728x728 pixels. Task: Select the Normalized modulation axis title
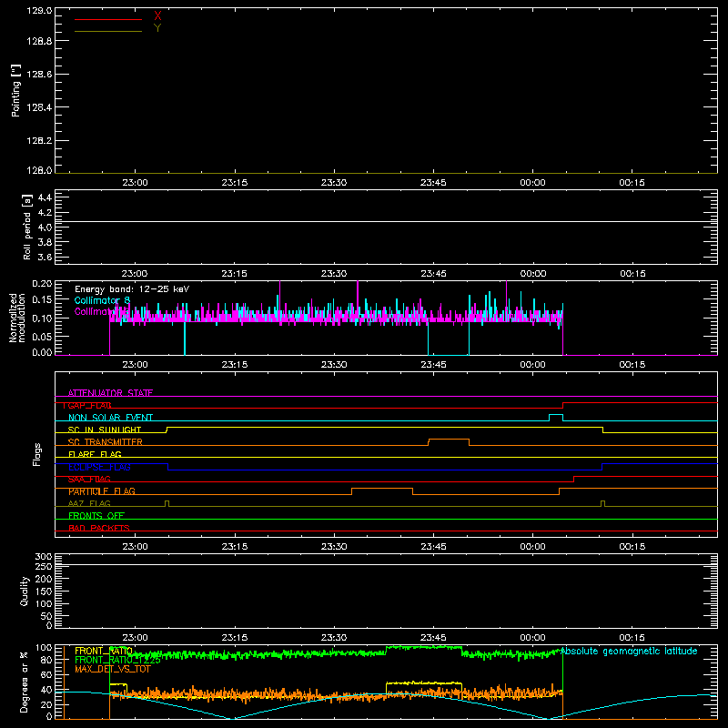(x=17, y=318)
